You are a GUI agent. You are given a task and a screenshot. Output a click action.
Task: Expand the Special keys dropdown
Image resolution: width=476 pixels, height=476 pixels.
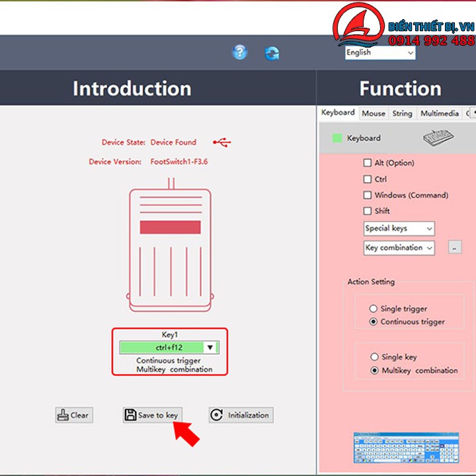click(x=399, y=229)
